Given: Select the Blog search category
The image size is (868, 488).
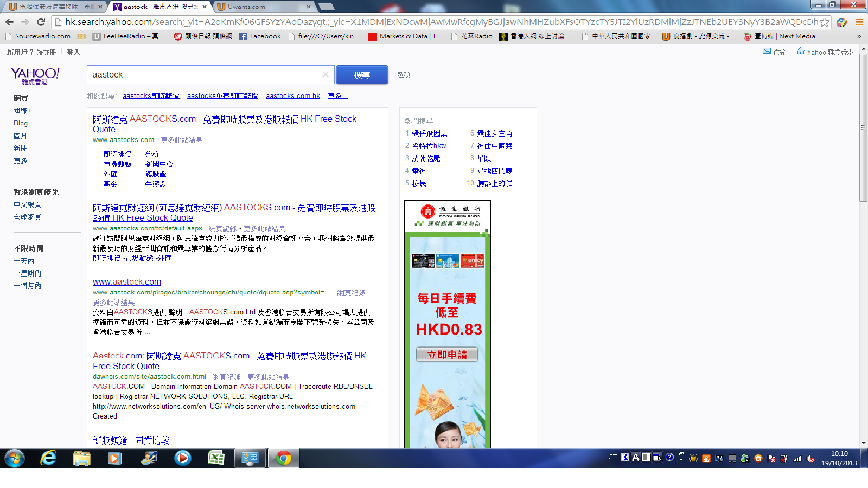Looking at the screenshot, I should coord(21,123).
